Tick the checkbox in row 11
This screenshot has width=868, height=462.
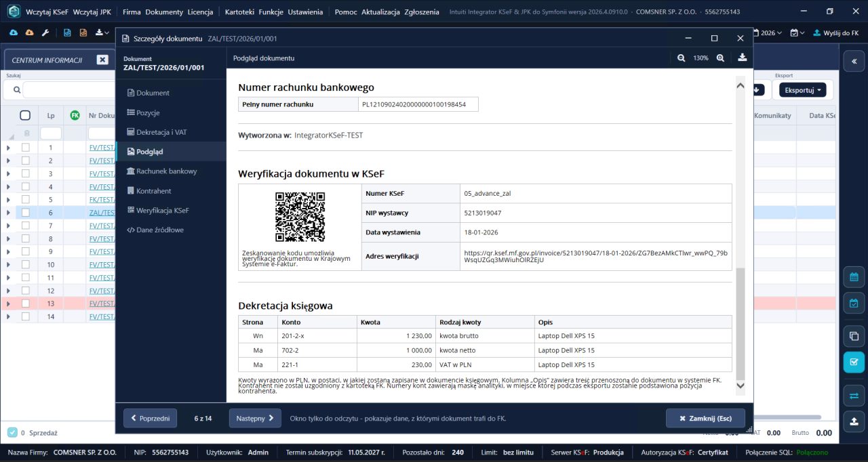click(x=25, y=278)
